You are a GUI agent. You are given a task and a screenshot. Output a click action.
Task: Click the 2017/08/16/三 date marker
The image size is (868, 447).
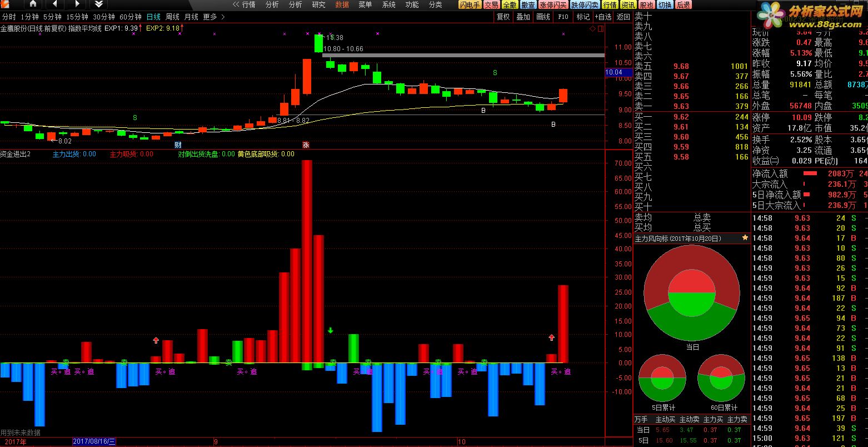pos(94,442)
